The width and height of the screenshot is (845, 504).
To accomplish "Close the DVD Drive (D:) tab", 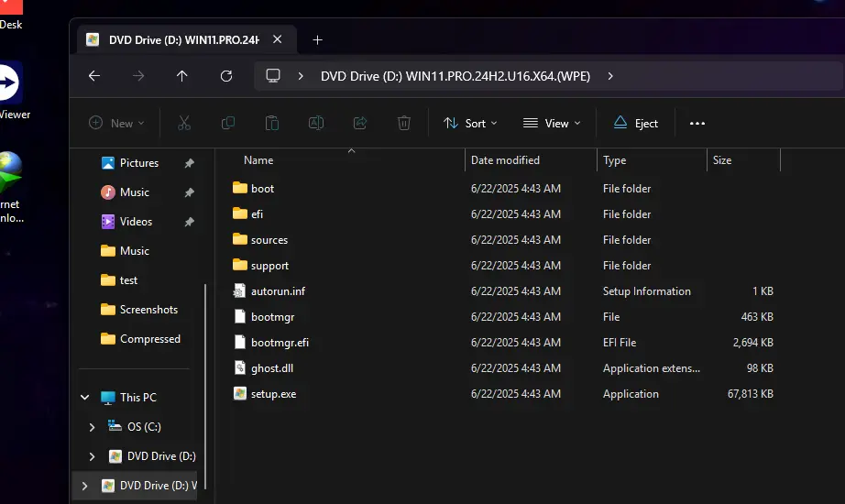I will [277, 39].
